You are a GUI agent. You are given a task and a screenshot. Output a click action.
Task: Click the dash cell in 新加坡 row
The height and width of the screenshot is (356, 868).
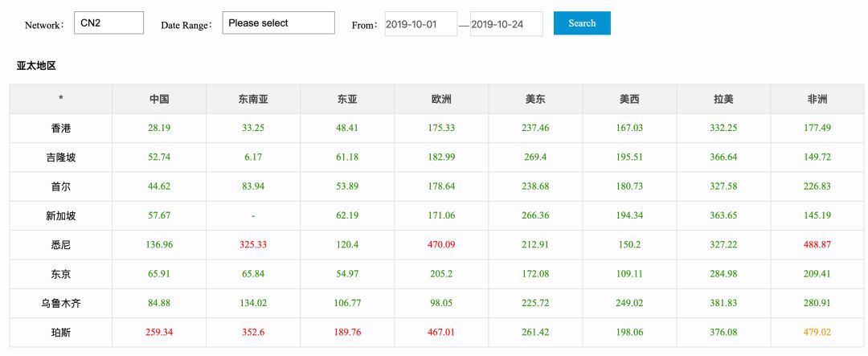point(253,216)
